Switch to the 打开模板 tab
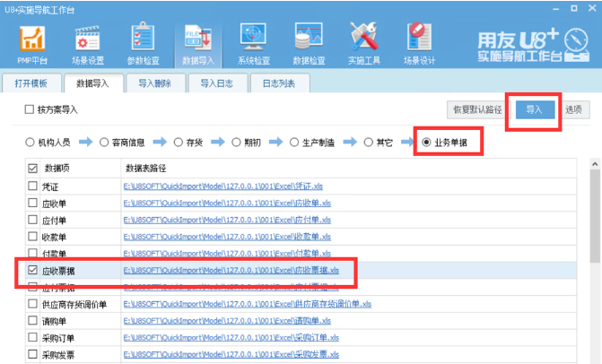Image resolution: width=602 pixels, height=364 pixels. click(x=31, y=83)
